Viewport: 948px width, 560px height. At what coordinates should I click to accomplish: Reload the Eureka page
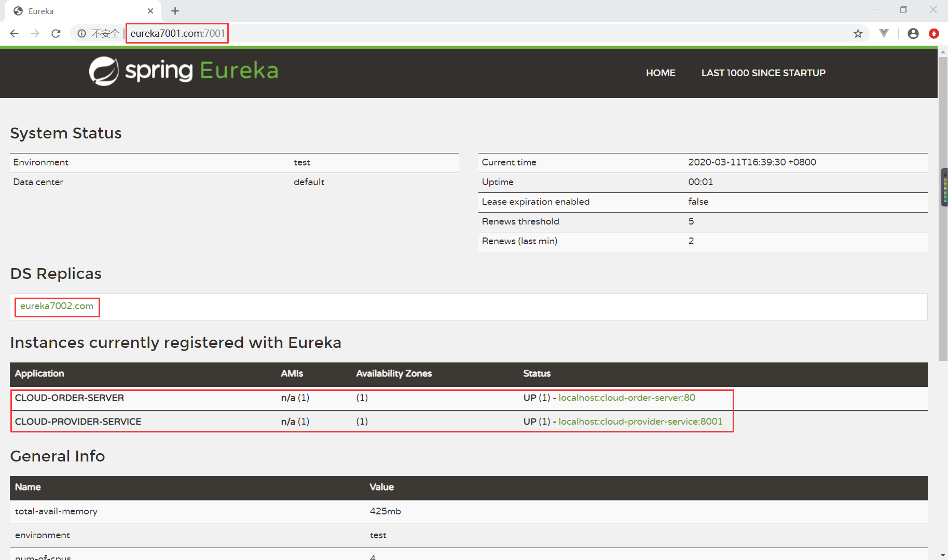(56, 34)
